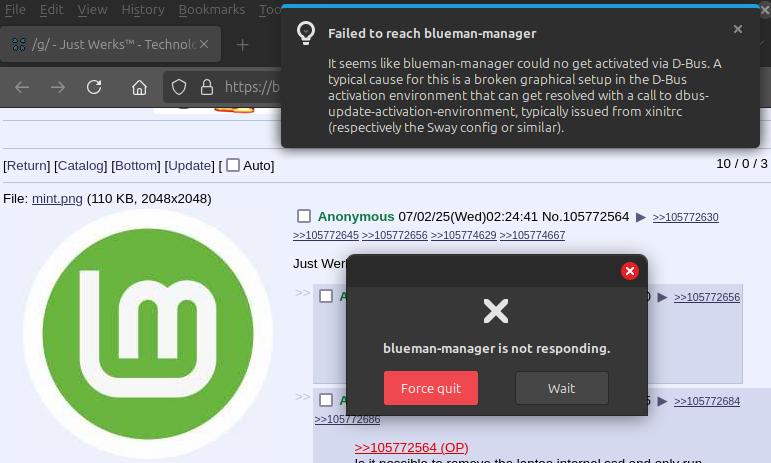Image resolution: width=771 pixels, height=463 pixels.
Task: Enable the Auto update checkbox
Action: [233, 165]
